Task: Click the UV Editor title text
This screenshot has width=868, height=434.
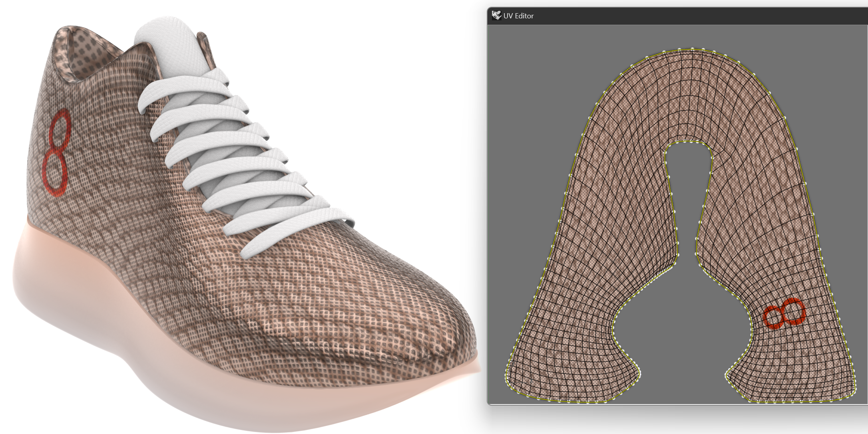Action: pyautogui.click(x=518, y=16)
